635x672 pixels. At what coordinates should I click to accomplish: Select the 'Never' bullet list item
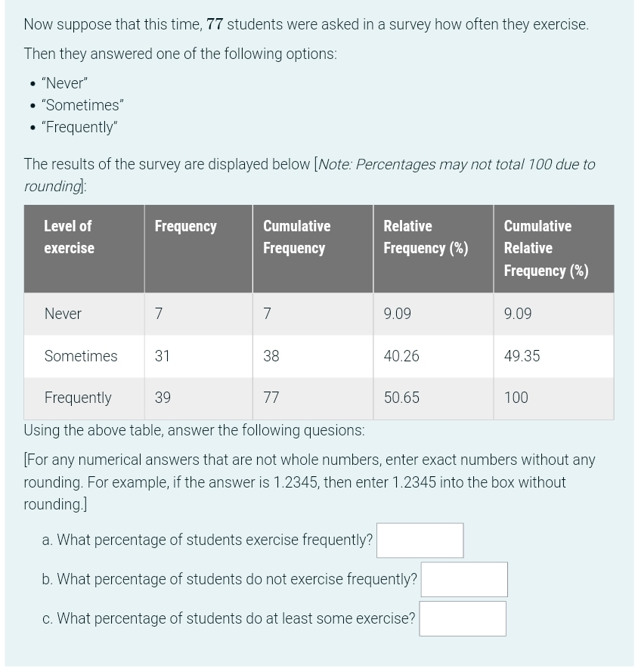coord(64,83)
